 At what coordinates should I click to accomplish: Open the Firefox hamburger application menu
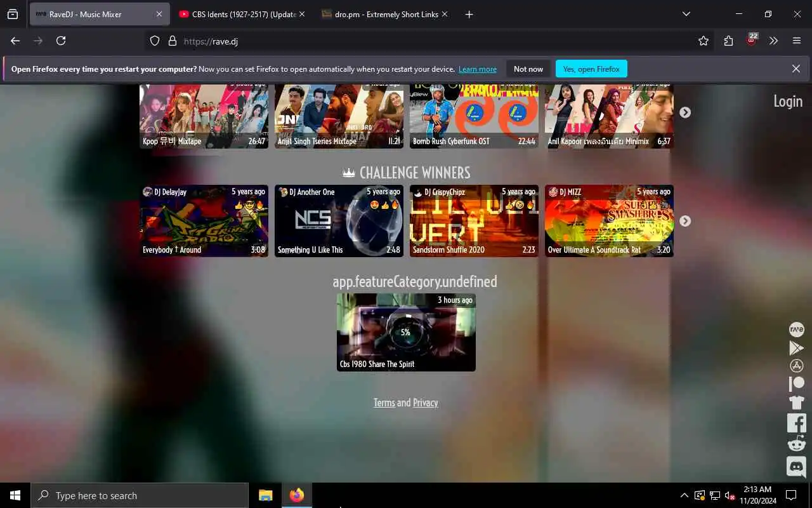(x=797, y=41)
